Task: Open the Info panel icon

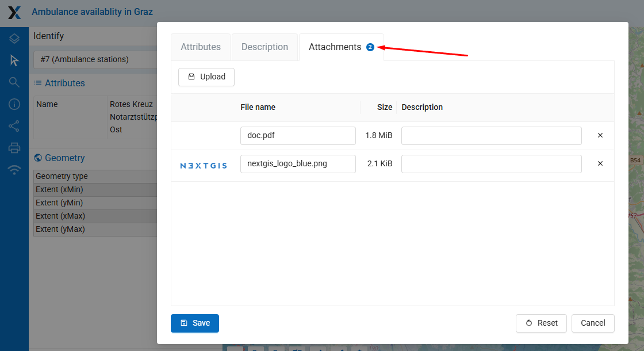Action: [14, 104]
